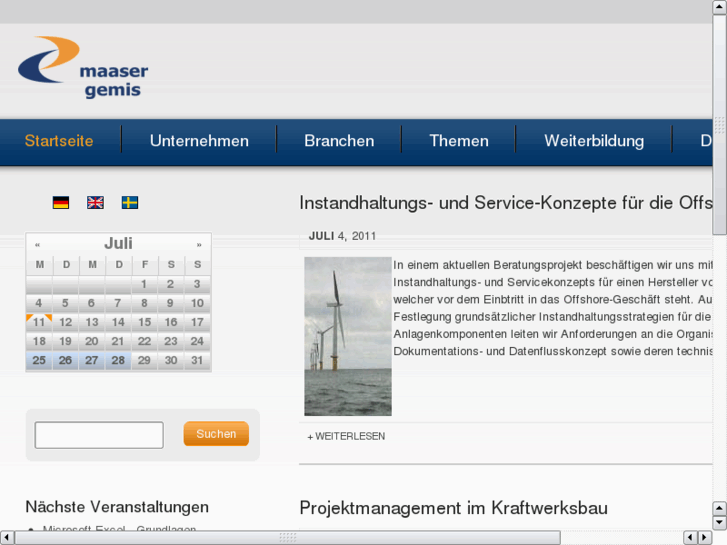Image resolution: width=727 pixels, height=545 pixels.
Task: Switch language to German flag
Action: tap(61, 203)
